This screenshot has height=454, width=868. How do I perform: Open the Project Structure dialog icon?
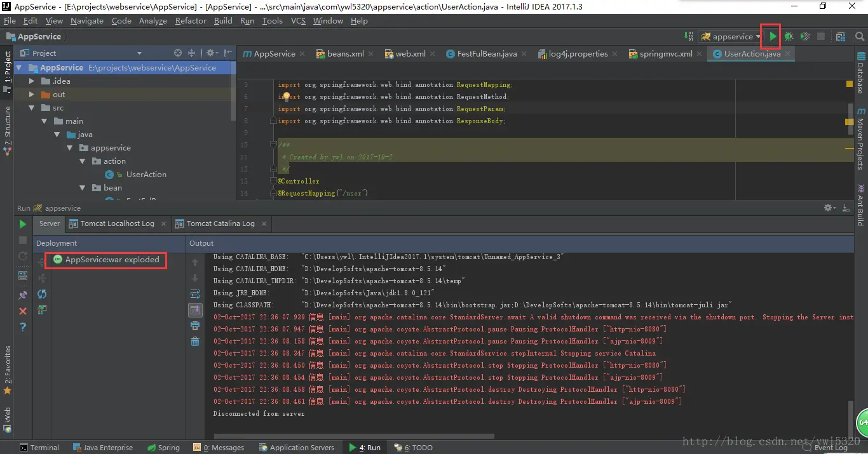point(841,37)
